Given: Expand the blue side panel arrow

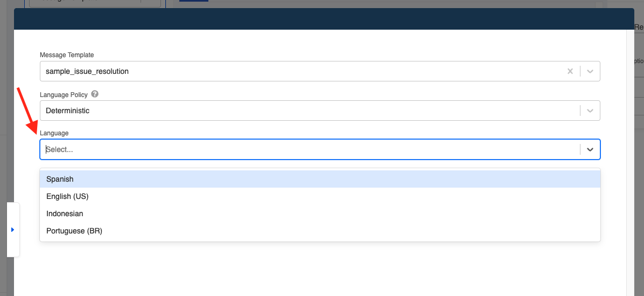Looking at the screenshot, I should 13,229.
